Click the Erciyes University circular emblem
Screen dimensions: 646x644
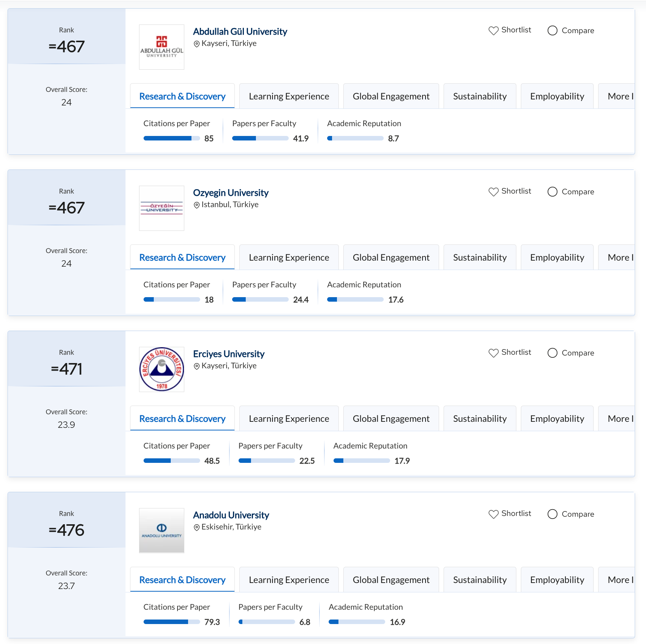(x=162, y=369)
